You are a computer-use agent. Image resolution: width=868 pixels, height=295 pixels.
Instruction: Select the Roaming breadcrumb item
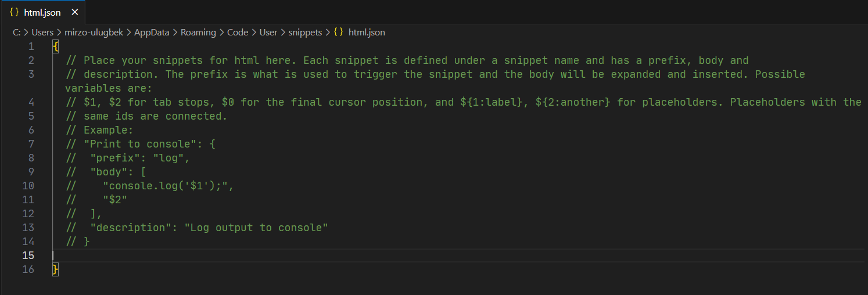(x=198, y=33)
